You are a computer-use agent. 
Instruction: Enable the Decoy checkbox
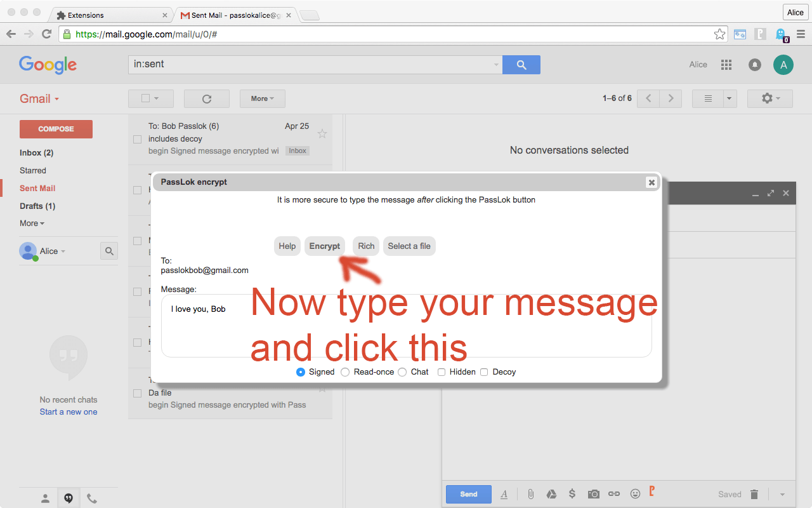pyautogui.click(x=484, y=372)
